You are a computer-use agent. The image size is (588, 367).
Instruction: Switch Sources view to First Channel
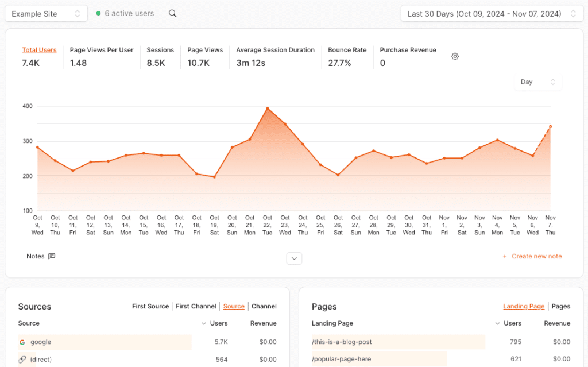[196, 306]
